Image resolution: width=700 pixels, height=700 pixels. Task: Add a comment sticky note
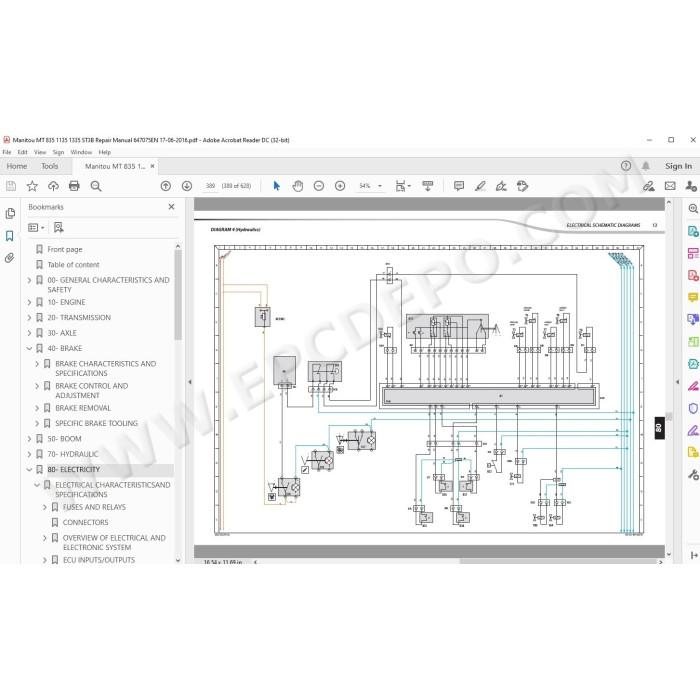click(x=458, y=186)
